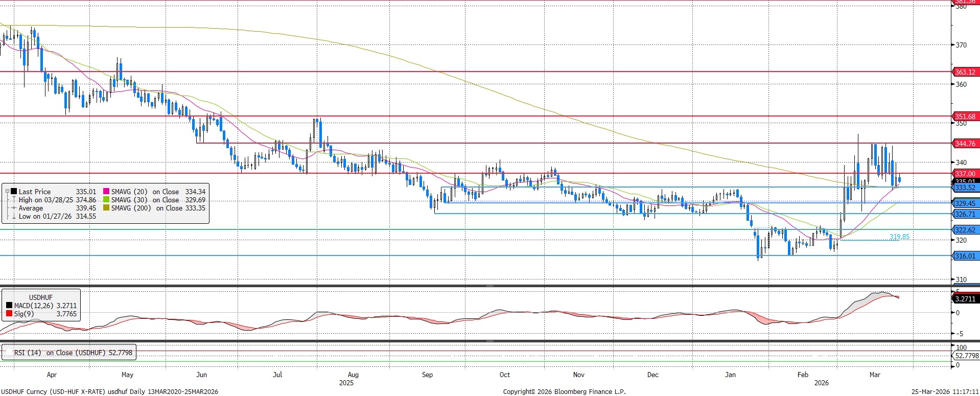Select the High on 03/28/25 marker icon

click(x=14, y=200)
